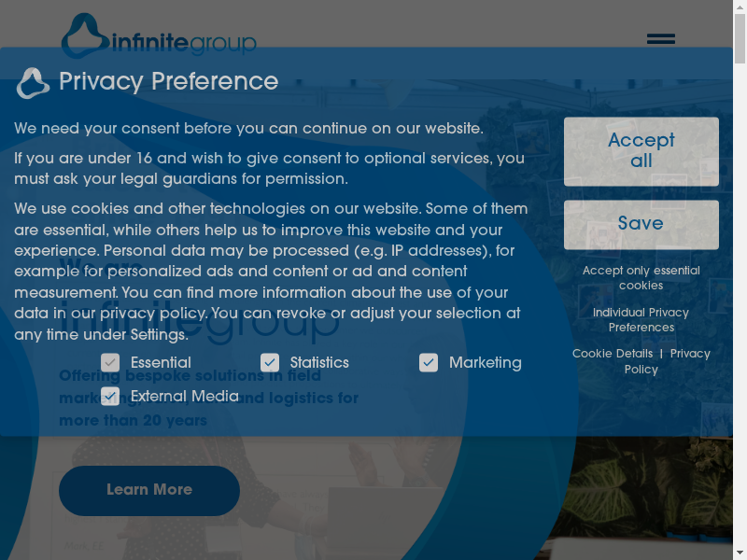Click the Learn More button
This screenshot has height=560, width=747.
(x=149, y=490)
